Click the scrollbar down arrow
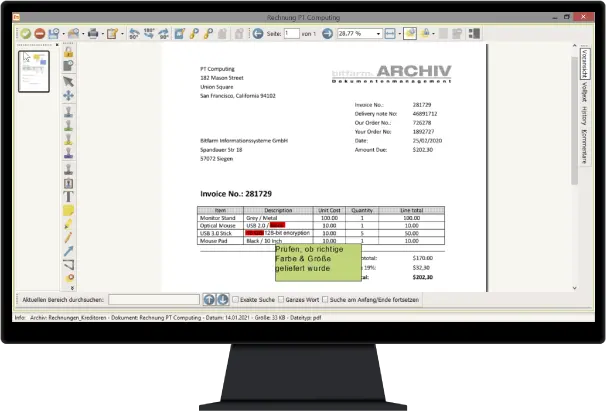 [x=574, y=288]
